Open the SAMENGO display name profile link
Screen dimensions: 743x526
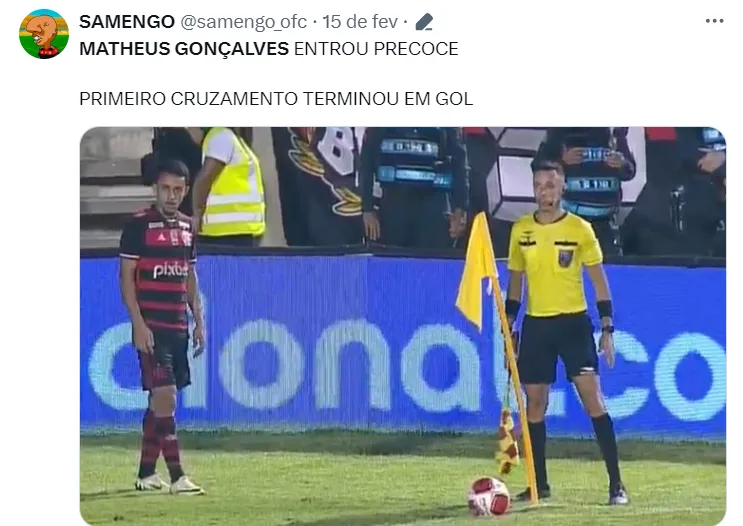[127, 22]
